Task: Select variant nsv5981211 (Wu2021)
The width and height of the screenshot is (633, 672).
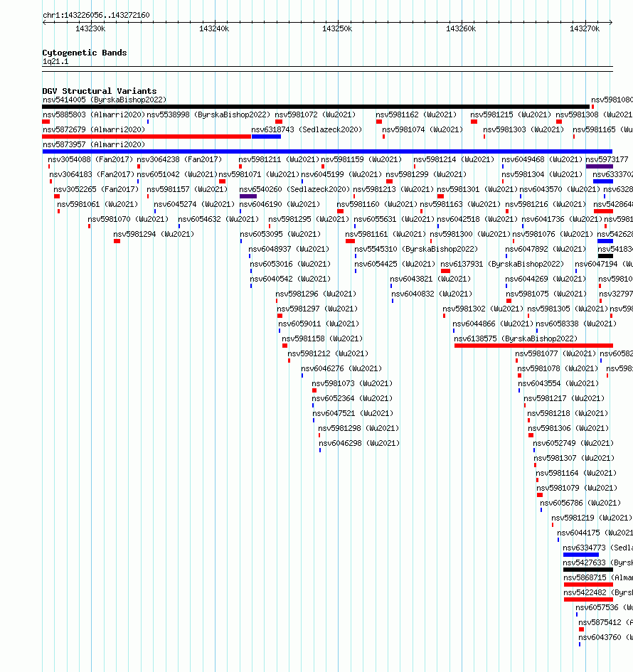Action: click(x=279, y=159)
